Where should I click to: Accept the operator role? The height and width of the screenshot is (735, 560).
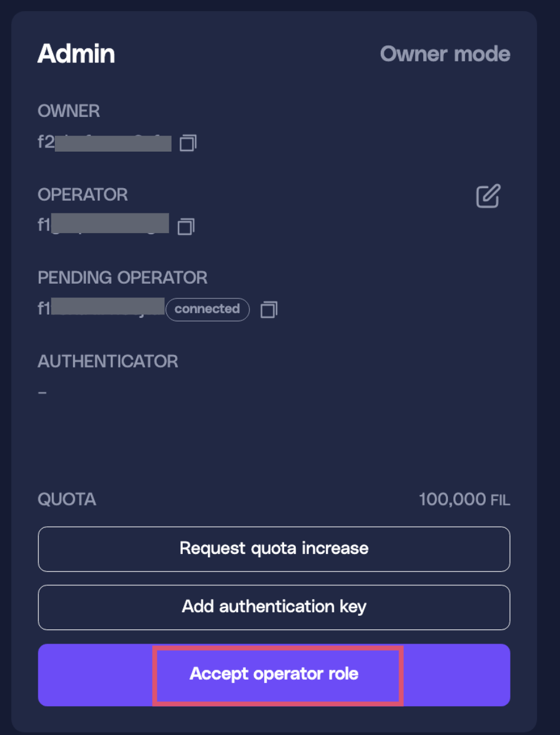tap(274, 674)
